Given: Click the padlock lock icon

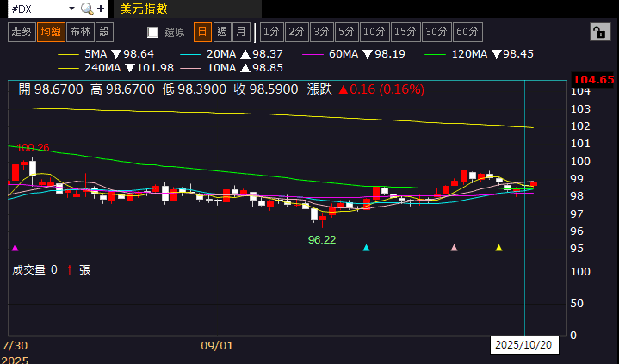Looking at the screenshot, I should pos(597,33).
